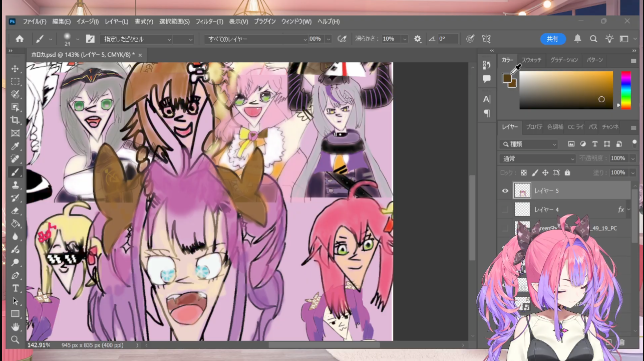Select the Zoom magnifier tool
This screenshot has height=361, width=644.
point(16,340)
